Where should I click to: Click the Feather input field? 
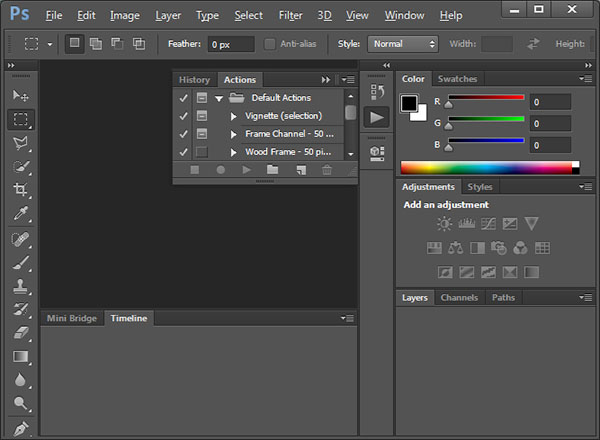click(231, 44)
